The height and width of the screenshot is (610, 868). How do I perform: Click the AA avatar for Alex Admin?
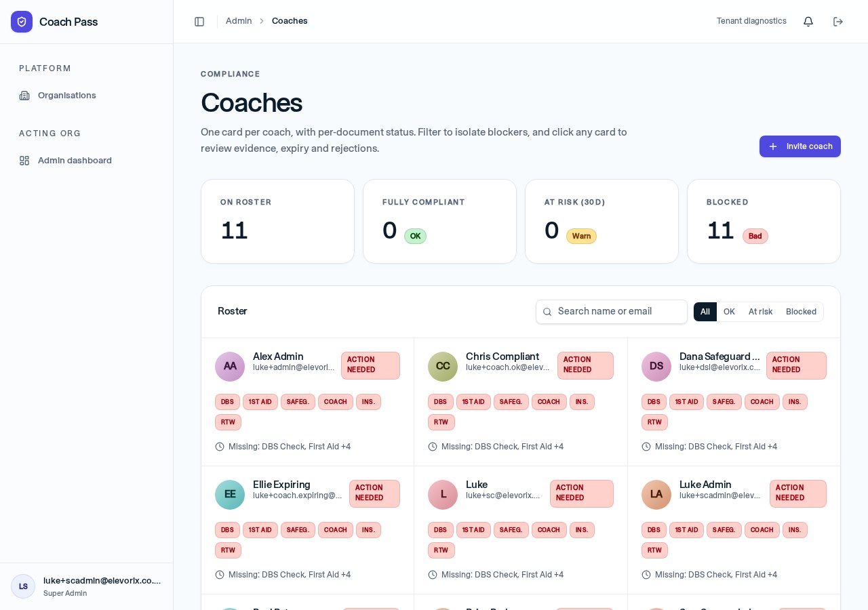(230, 367)
